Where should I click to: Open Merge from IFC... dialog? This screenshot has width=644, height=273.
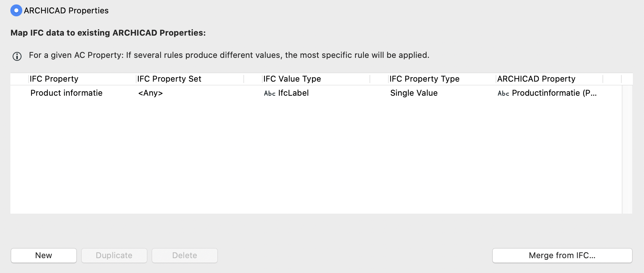click(x=562, y=256)
